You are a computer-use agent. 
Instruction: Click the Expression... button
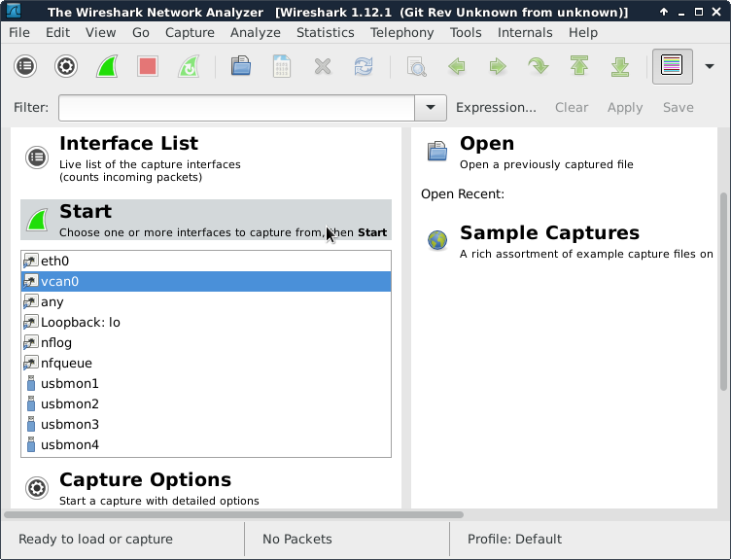tap(496, 108)
